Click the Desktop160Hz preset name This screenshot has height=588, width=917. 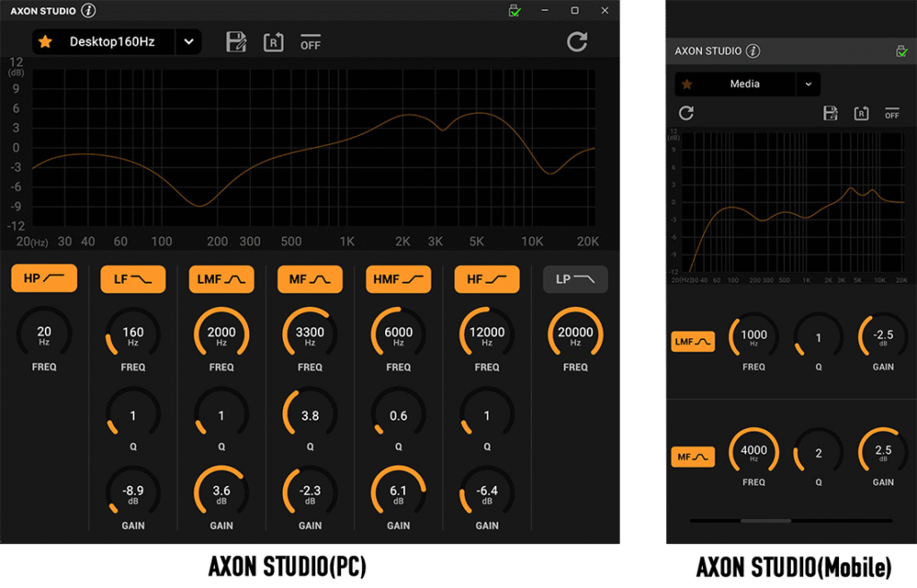click(x=112, y=41)
